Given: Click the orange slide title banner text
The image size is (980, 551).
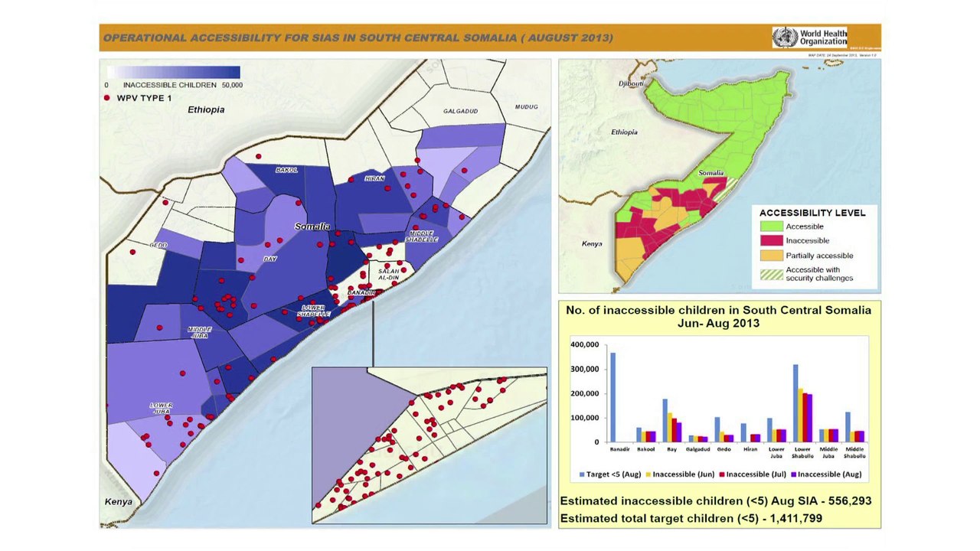Looking at the screenshot, I should [358, 37].
